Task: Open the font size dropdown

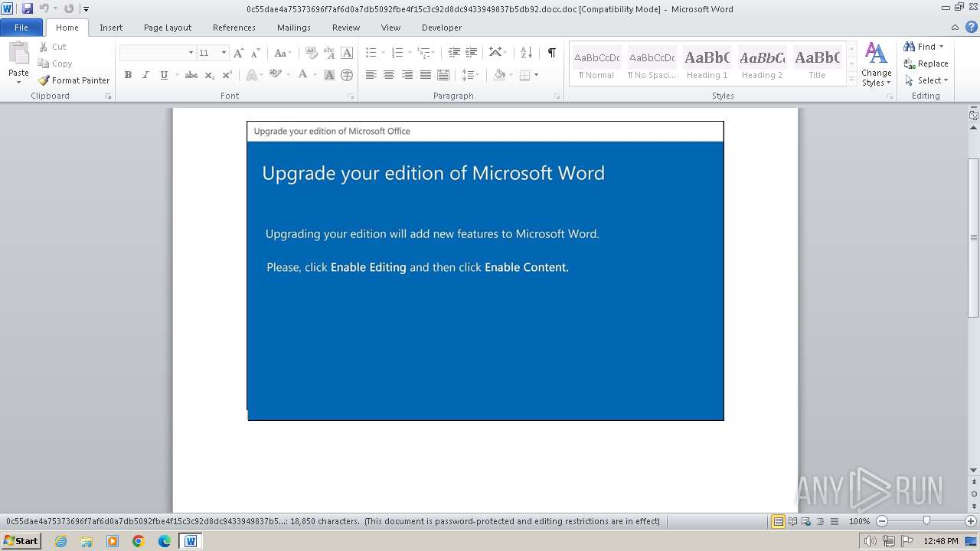Action: tap(224, 53)
